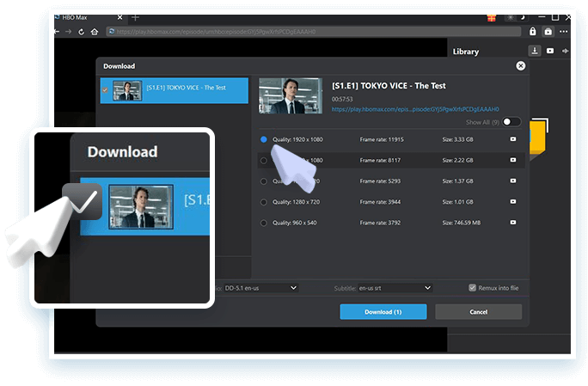Click 'Frame rate: 11915' text
588x386 pixels.
point(382,139)
